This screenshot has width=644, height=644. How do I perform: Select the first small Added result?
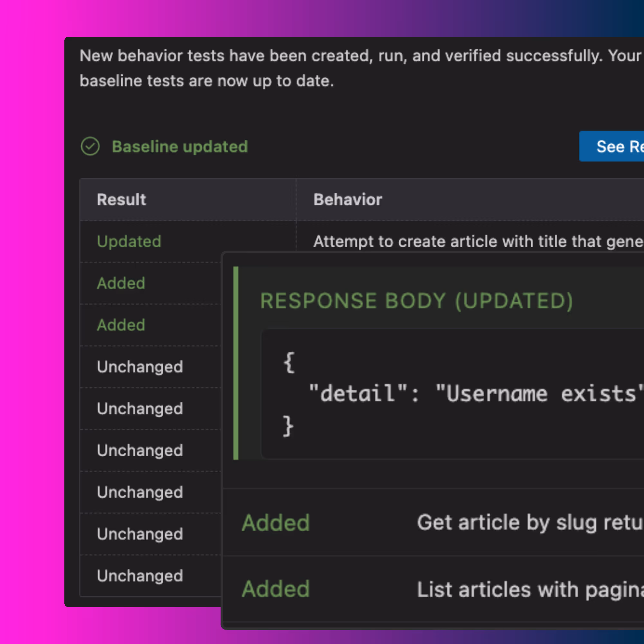click(x=121, y=283)
